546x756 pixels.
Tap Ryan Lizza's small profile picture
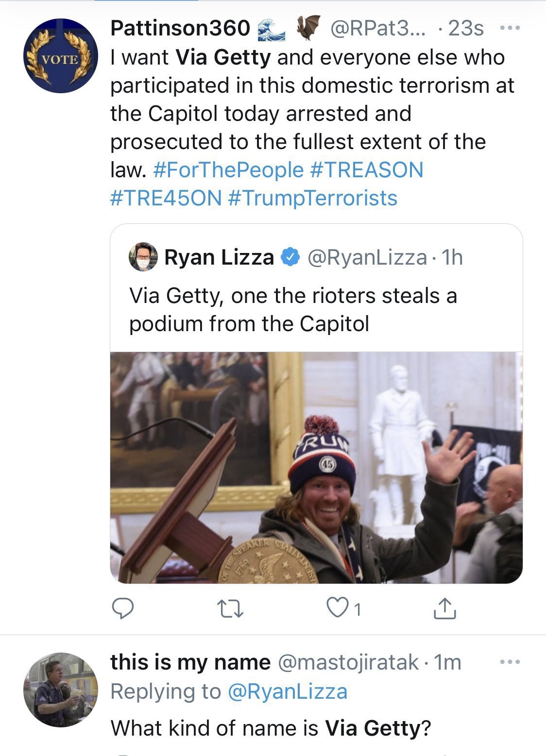click(143, 257)
